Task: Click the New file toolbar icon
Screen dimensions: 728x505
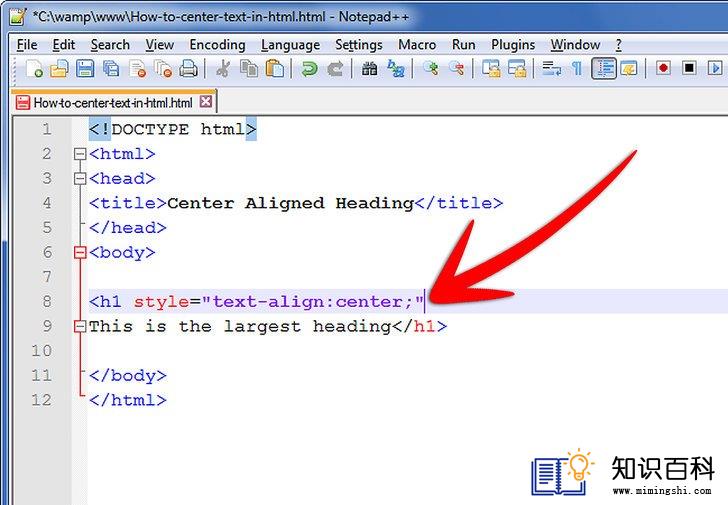Action: click(x=34, y=69)
